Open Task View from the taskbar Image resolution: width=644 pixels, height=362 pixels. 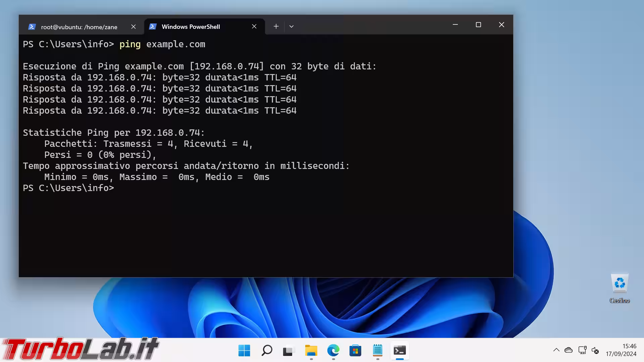[288, 351]
